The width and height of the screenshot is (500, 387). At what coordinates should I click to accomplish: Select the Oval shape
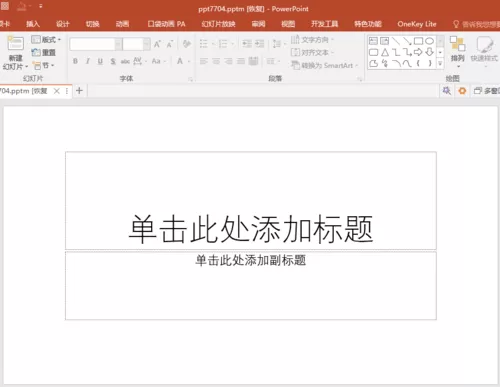(430, 41)
